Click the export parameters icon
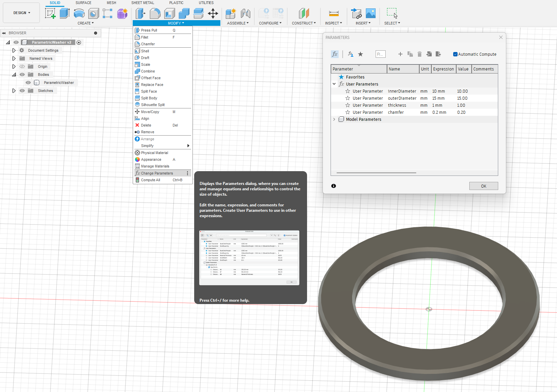The width and height of the screenshot is (557, 392). (x=438, y=54)
